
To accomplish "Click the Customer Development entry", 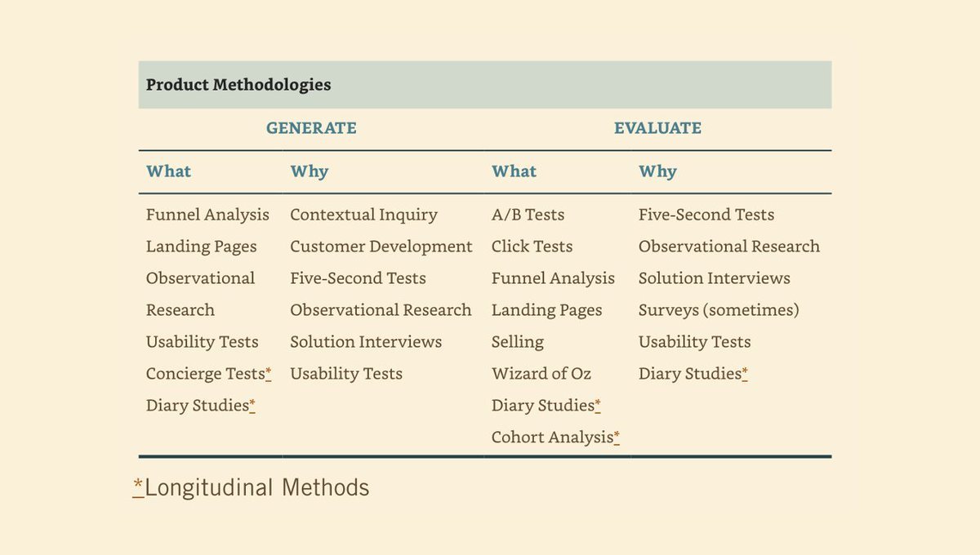I will (x=381, y=246).
